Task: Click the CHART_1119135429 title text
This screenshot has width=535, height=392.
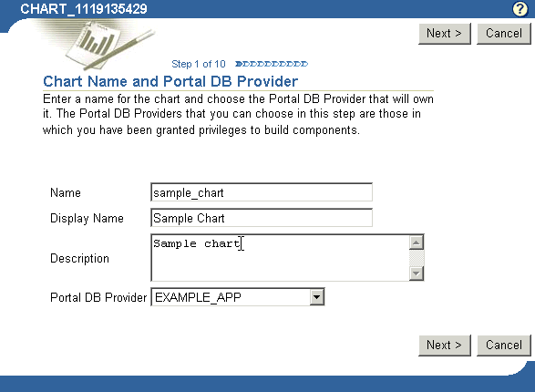Action: [84, 9]
